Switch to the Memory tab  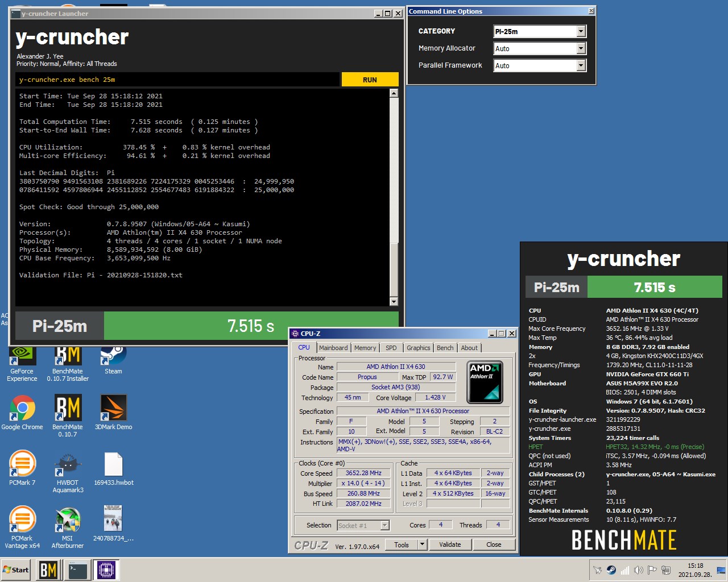click(365, 348)
